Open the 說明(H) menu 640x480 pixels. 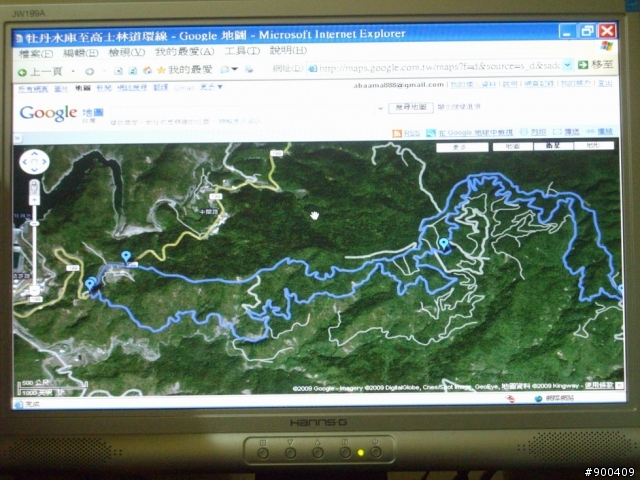point(288,50)
